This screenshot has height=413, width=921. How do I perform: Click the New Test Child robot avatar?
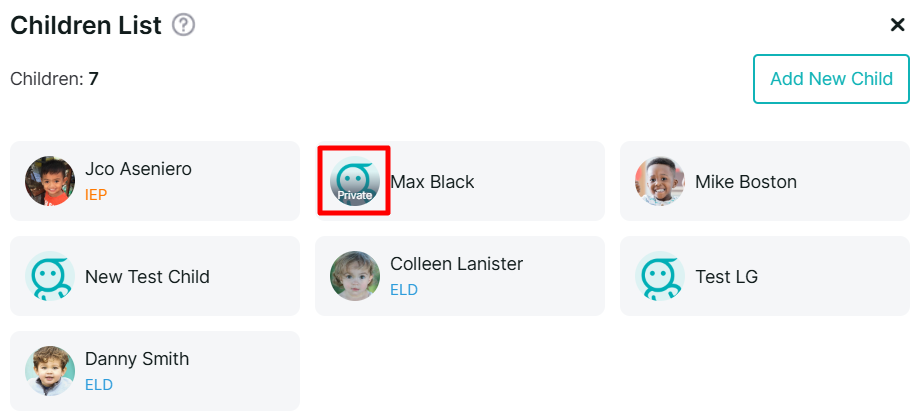50,276
